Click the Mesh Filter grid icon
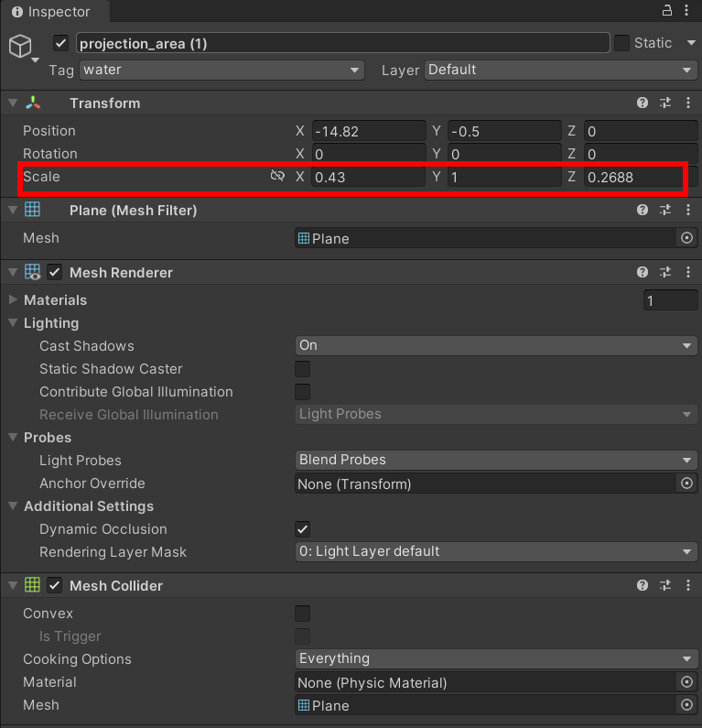702x728 pixels. coord(32,210)
